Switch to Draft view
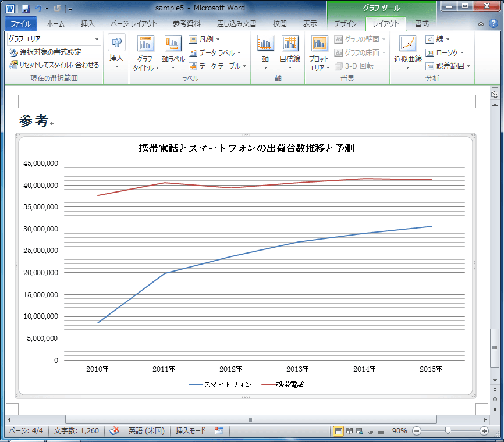 [x=381, y=431]
